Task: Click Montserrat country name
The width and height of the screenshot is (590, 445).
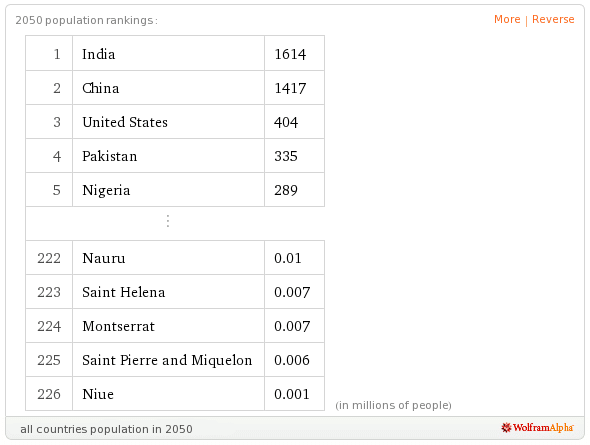Action: 118,326
